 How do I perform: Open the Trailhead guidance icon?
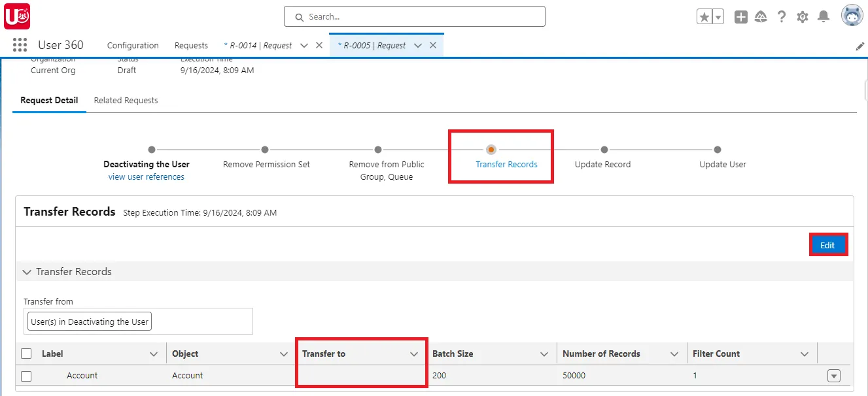pos(761,17)
